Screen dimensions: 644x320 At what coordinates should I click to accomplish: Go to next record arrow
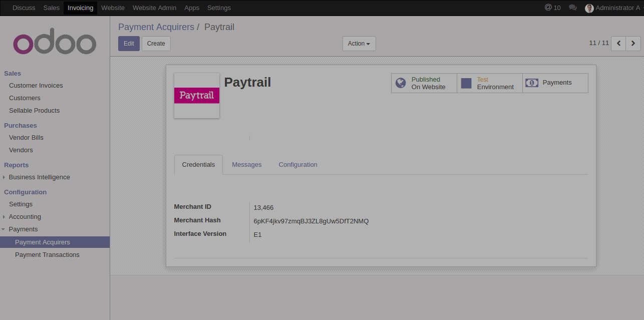633,43
